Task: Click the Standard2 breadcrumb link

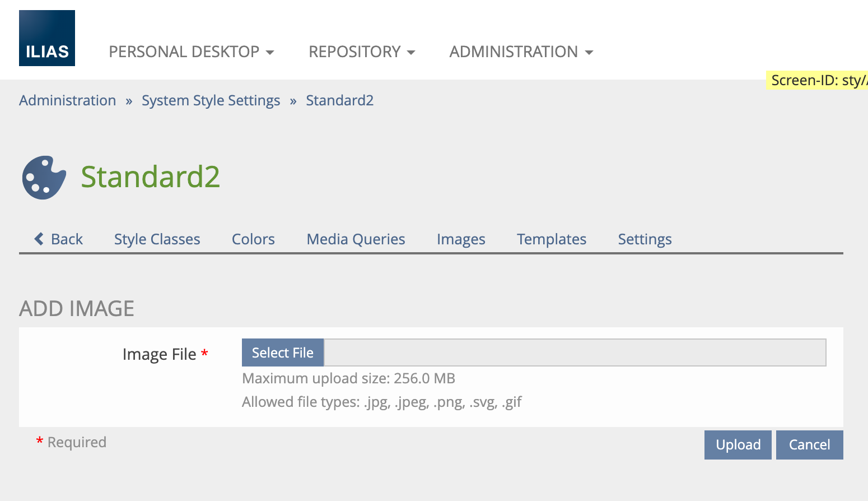Action: [x=339, y=100]
